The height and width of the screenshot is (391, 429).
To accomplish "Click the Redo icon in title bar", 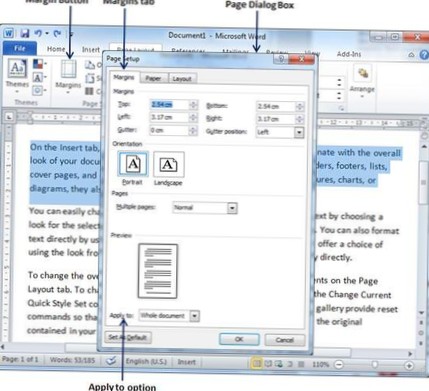I will [57, 33].
